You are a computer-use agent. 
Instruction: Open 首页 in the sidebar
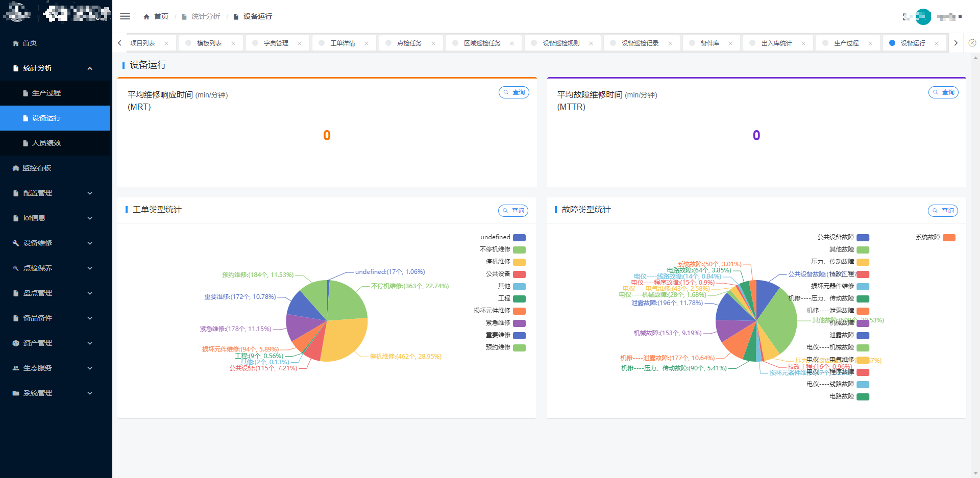[x=55, y=43]
